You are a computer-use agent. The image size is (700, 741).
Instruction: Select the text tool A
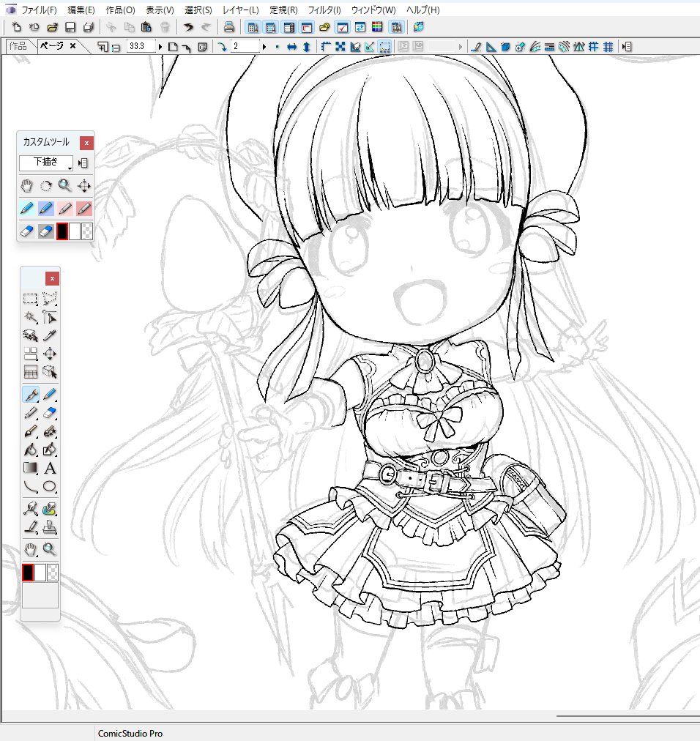[50, 468]
